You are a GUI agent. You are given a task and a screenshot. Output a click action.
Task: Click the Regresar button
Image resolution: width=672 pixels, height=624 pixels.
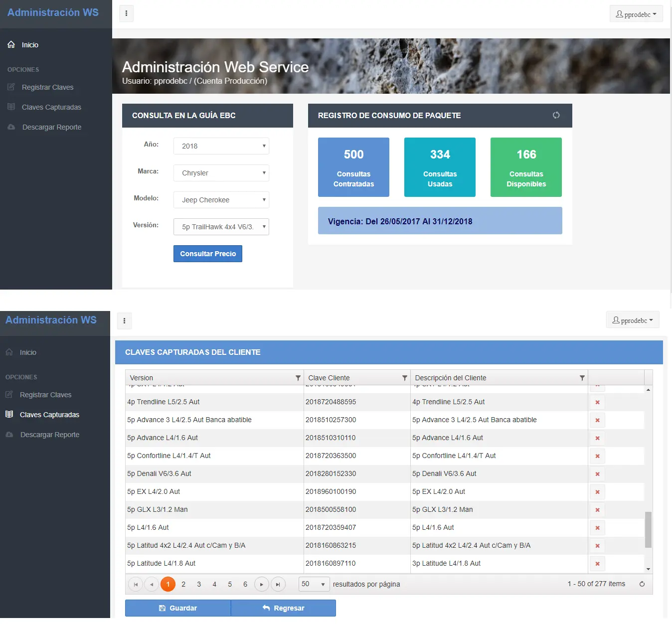(283, 608)
